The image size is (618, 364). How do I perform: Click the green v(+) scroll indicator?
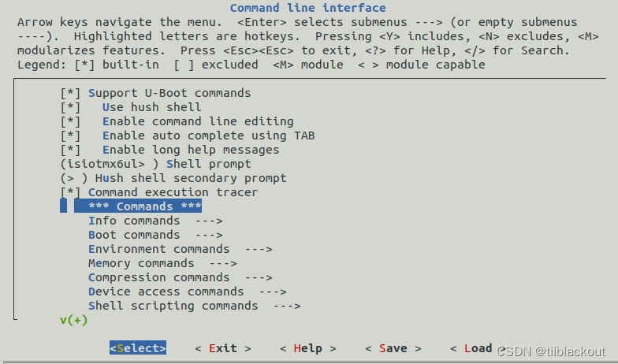tap(74, 320)
